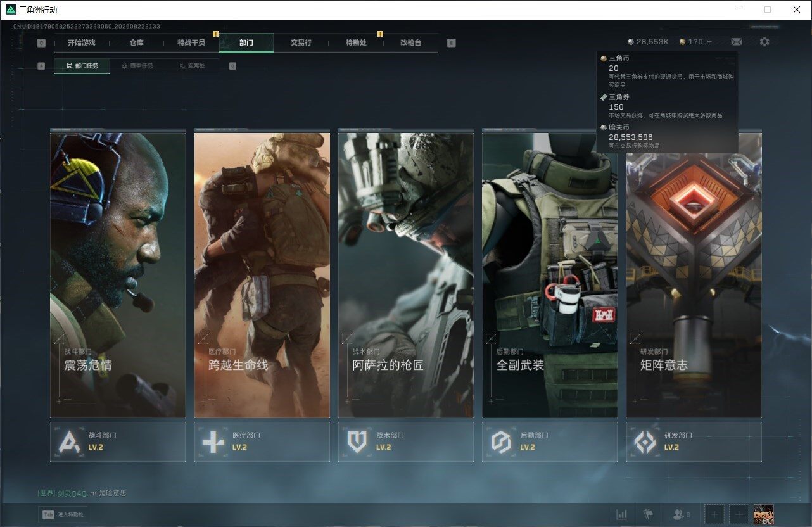Click the 28,553K balance text

[x=652, y=42]
